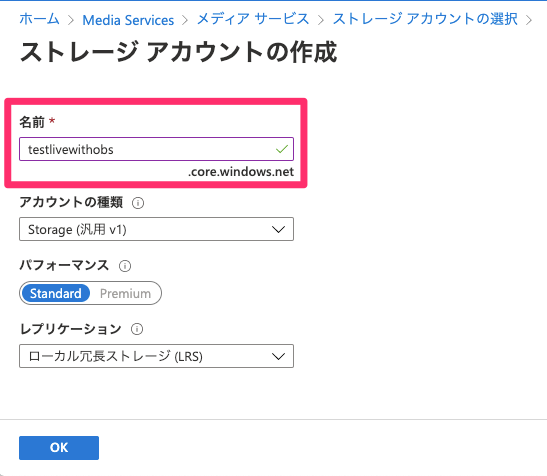Expand replication list via arrow
Image resolution: width=547 pixels, height=476 pixels.
[278, 356]
